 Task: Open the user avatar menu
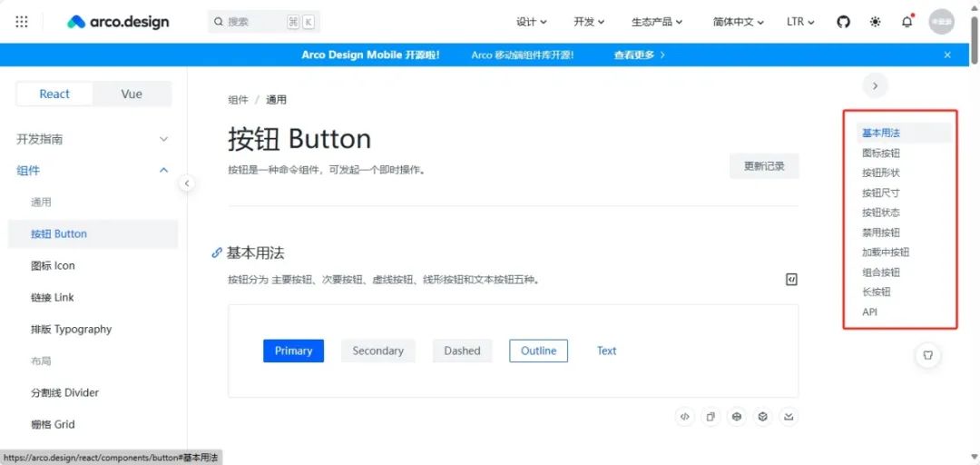coord(941,22)
